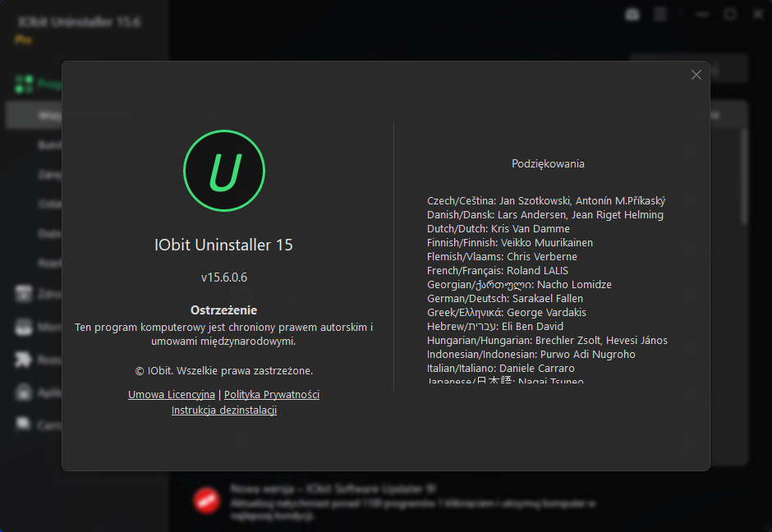Click the German/Deutsch Sarakael Fallen row

[x=504, y=299]
